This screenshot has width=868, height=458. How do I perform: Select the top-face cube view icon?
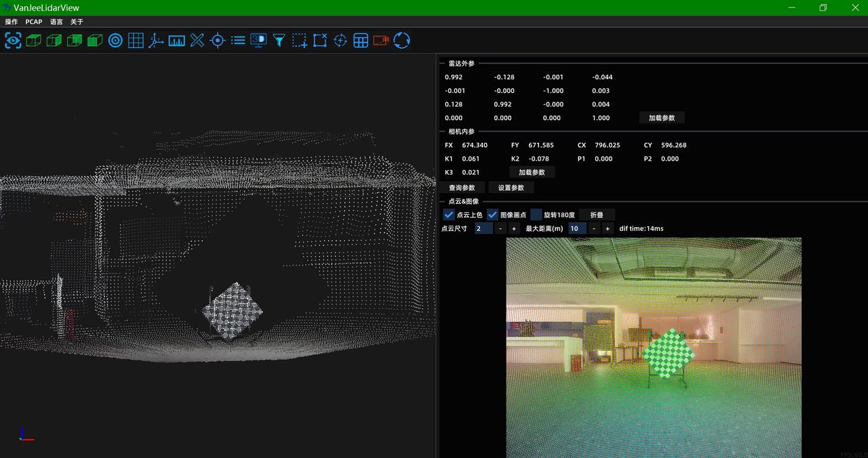33,41
